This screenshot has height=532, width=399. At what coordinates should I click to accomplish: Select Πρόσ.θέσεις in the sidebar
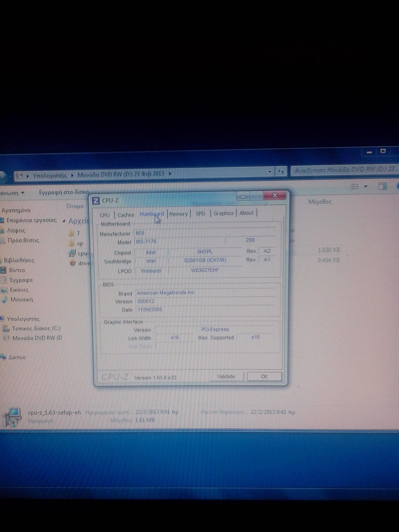23,240
